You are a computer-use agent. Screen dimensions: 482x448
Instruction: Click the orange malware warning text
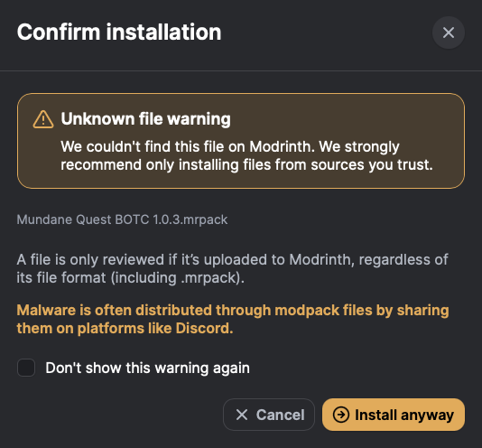[233, 319]
